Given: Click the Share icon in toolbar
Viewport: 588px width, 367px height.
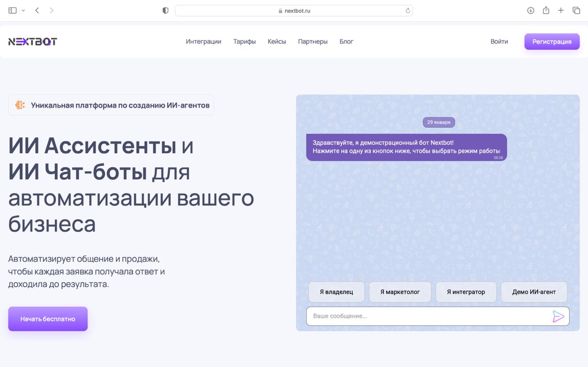Looking at the screenshot, I should (x=546, y=10).
